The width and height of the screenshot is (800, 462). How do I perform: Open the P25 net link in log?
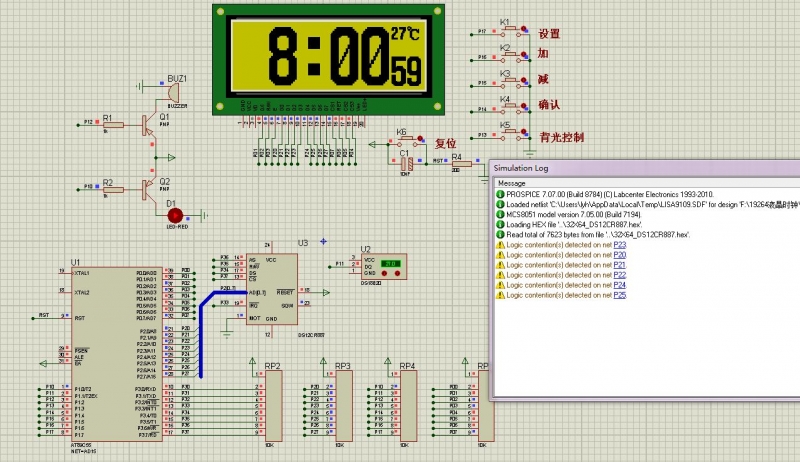click(x=619, y=295)
